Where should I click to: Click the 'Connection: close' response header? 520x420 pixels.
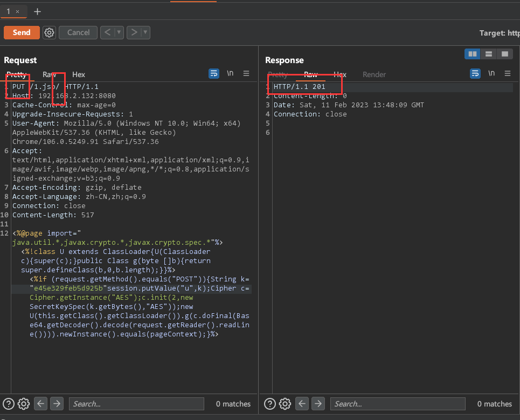coord(310,114)
